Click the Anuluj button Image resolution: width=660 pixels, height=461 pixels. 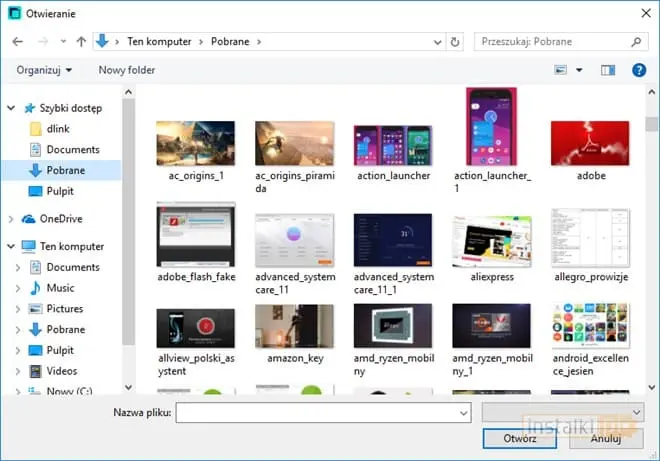click(605, 438)
